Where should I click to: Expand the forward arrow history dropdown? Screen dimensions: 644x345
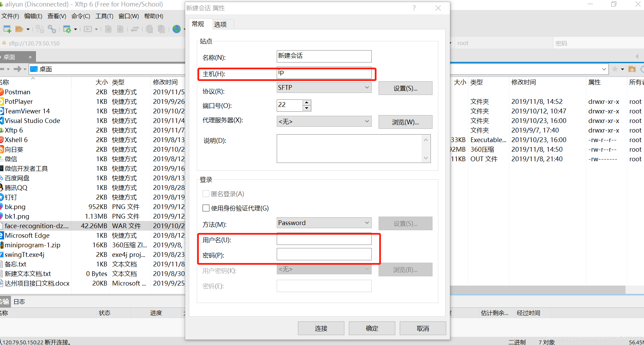tap(25, 69)
